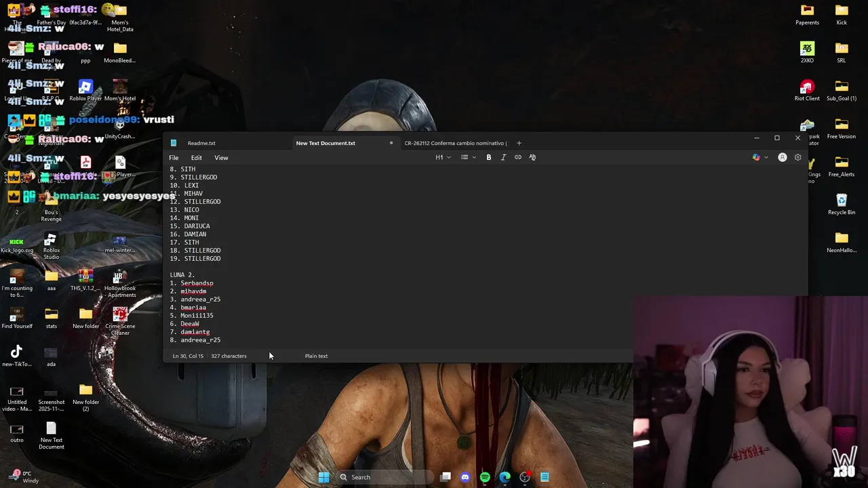Open the Windows Start menu

tap(323, 477)
